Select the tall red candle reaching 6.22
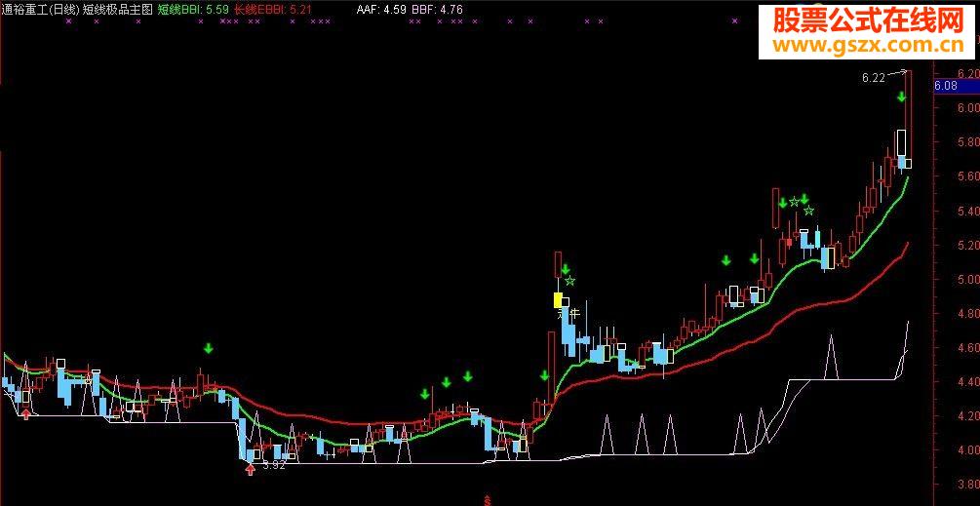 908,115
